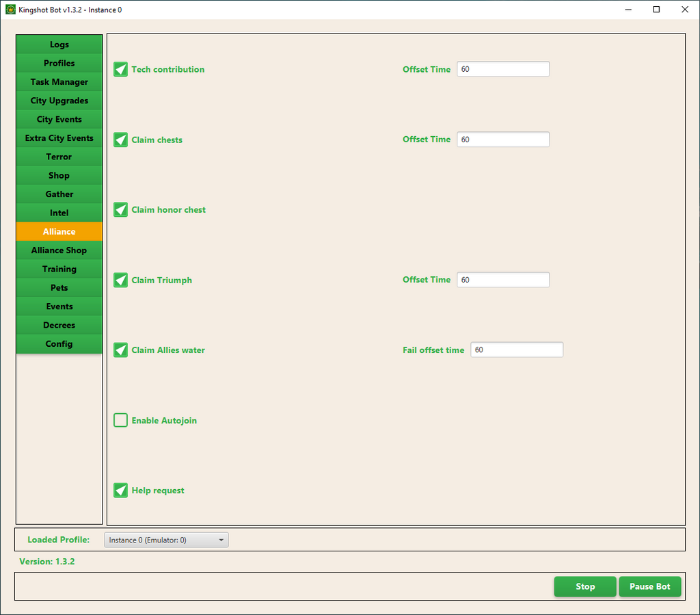Select the Alliance Shop tab
This screenshot has width=700, height=615.
59,250
